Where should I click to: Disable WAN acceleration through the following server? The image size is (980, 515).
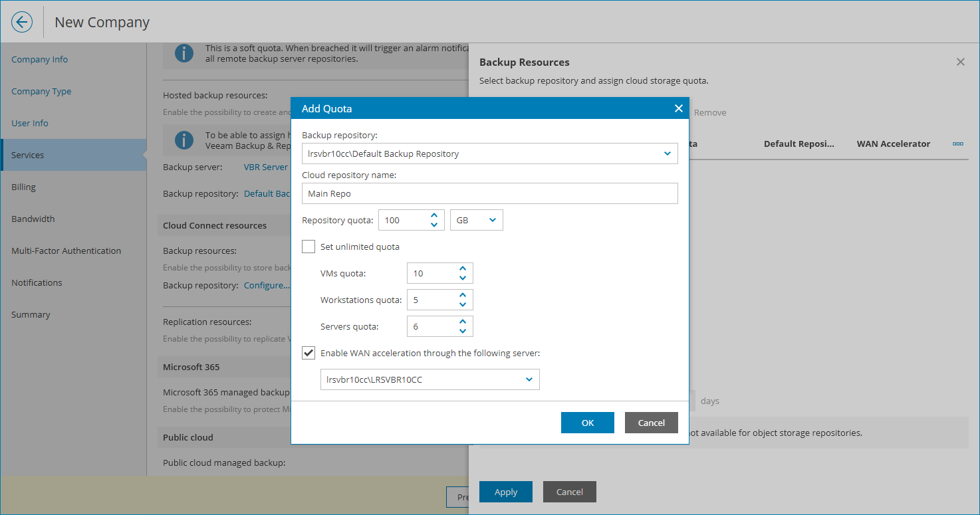308,353
